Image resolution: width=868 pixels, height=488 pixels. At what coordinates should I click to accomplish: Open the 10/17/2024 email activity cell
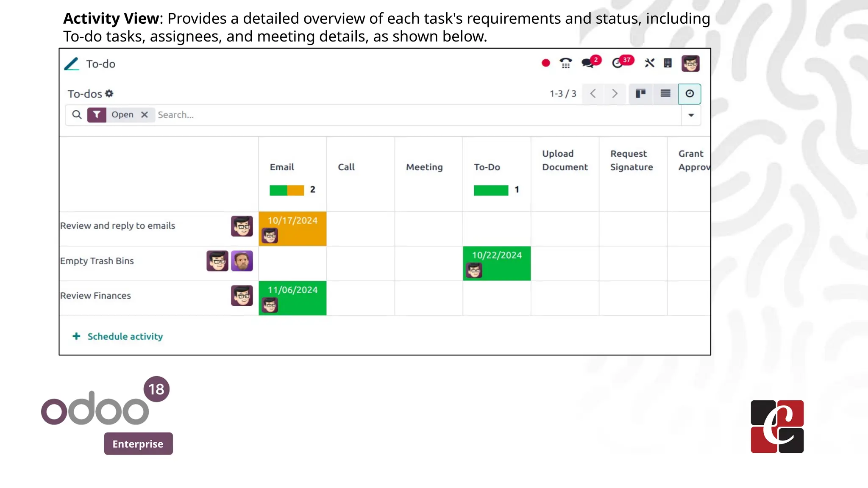tap(292, 229)
